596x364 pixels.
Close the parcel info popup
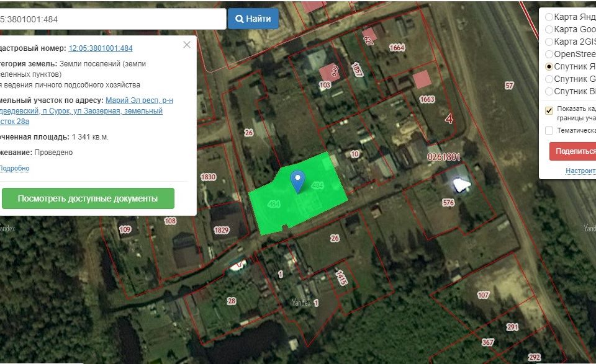[187, 45]
